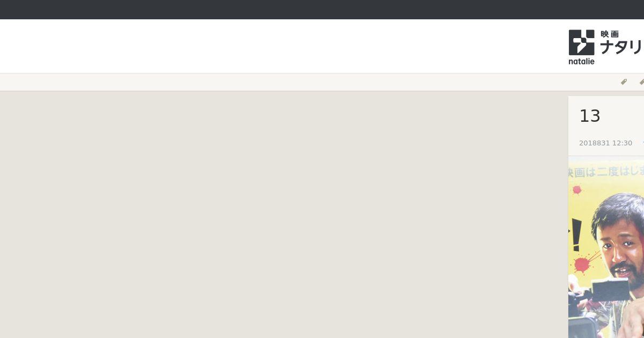
Task: Click the dark top header bar
Action: (322, 10)
